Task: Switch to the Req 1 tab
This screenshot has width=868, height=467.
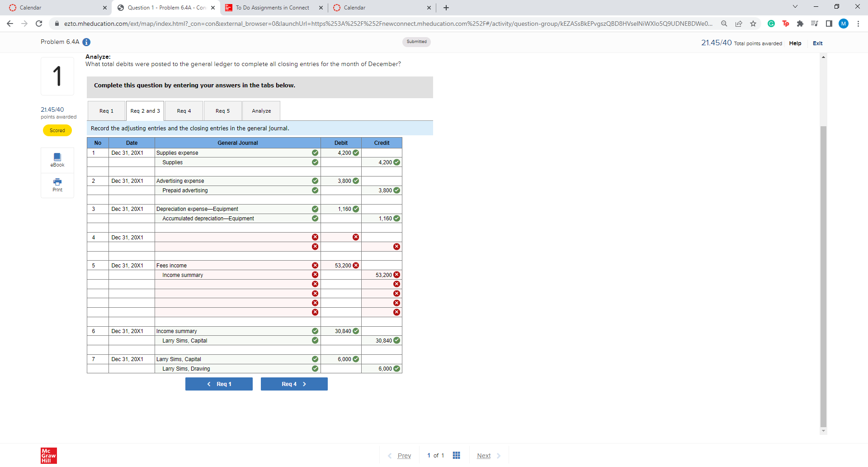Action: 106,111
